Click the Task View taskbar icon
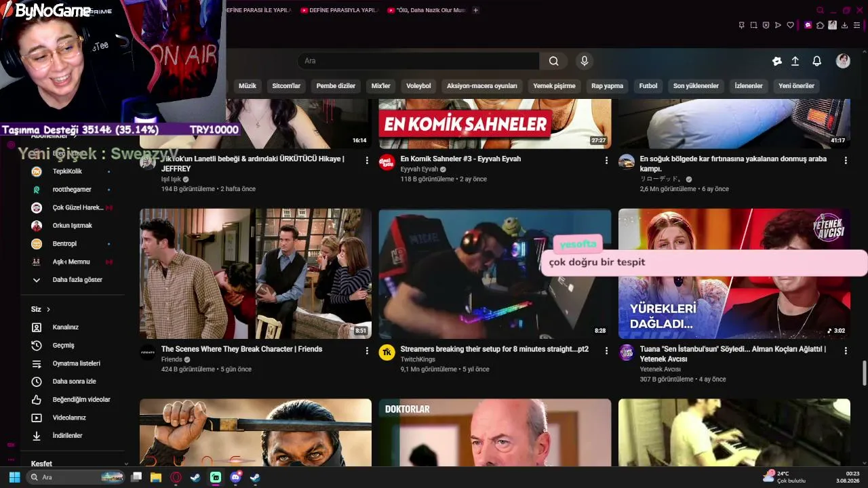Viewport: 868px width, 488px height. 136,477
